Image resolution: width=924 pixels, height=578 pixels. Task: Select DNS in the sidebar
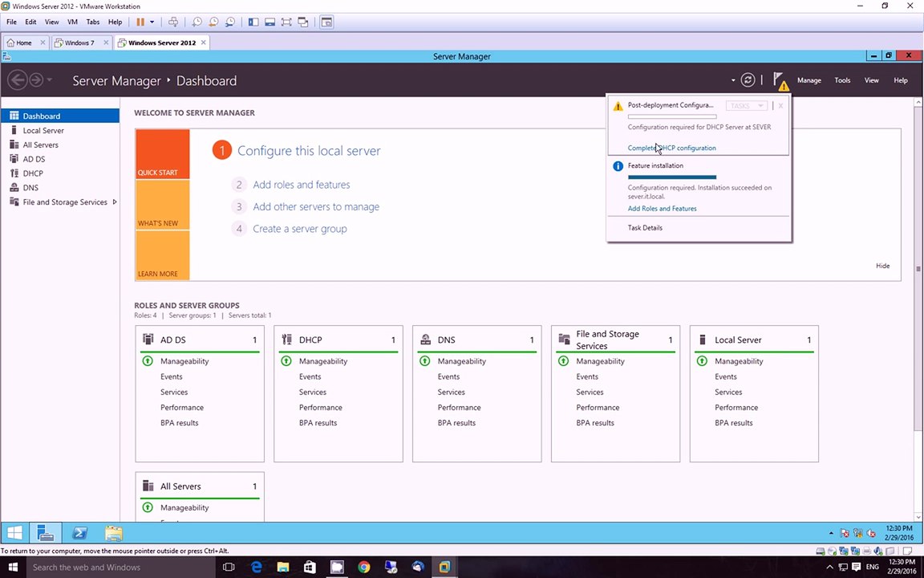[x=60, y=188]
